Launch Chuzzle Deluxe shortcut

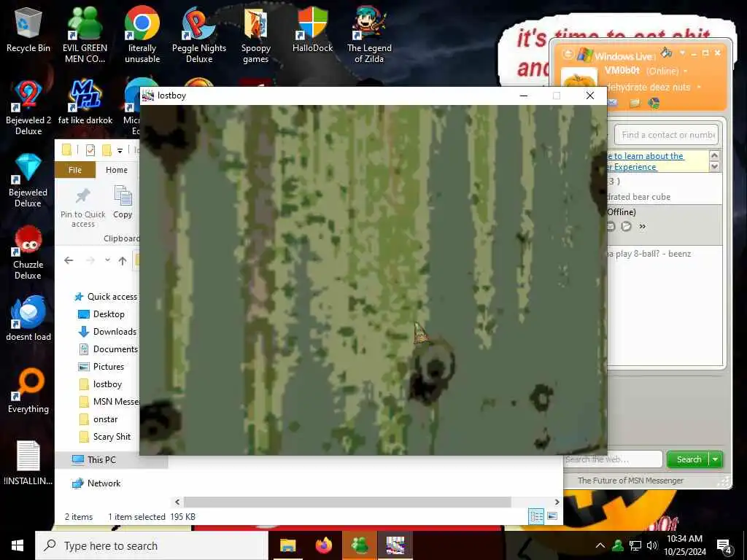click(x=28, y=253)
